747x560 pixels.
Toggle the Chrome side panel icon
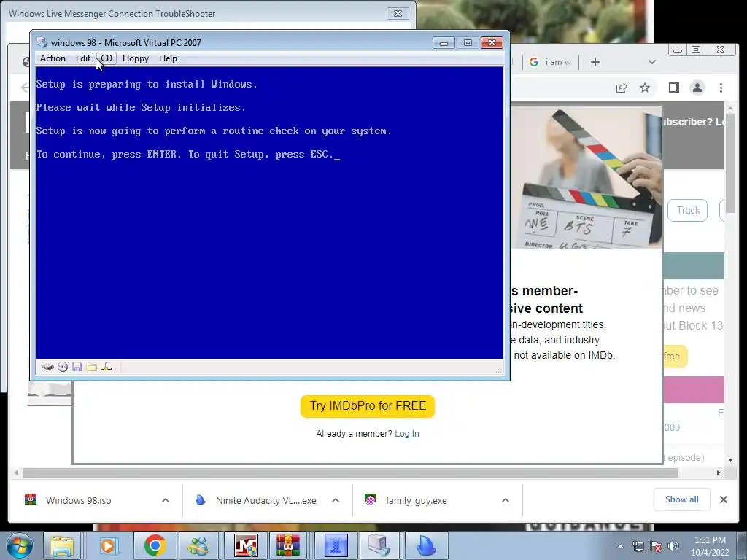tap(673, 87)
